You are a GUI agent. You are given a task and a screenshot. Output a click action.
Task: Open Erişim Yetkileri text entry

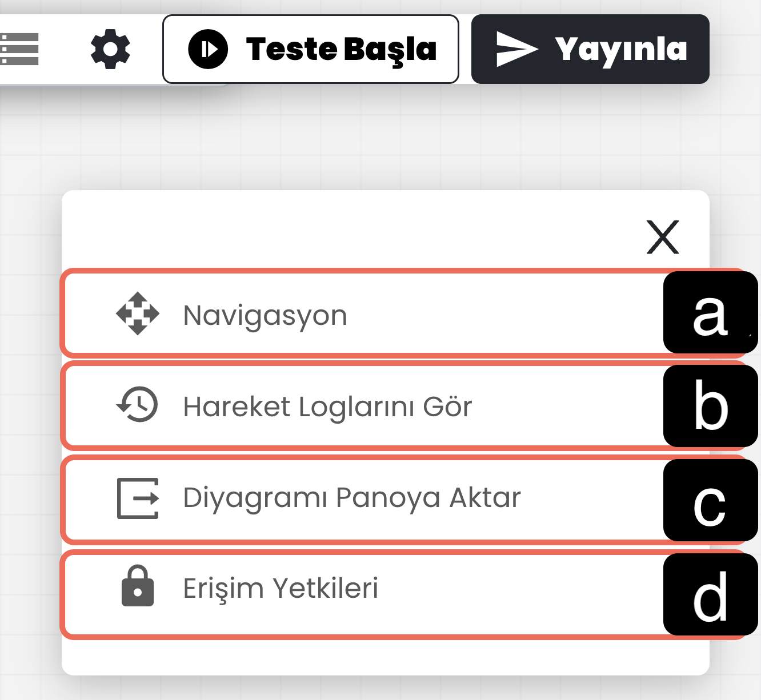coord(281,588)
